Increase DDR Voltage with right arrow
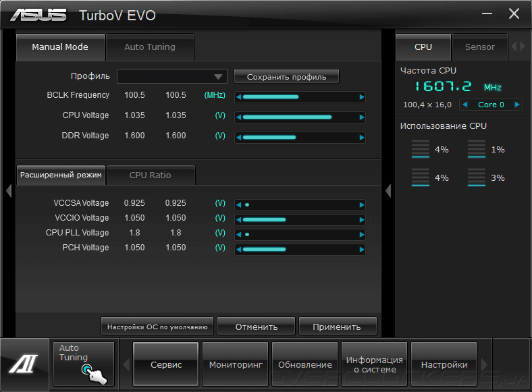Screen dimensions: 532x392 point(362,138)
